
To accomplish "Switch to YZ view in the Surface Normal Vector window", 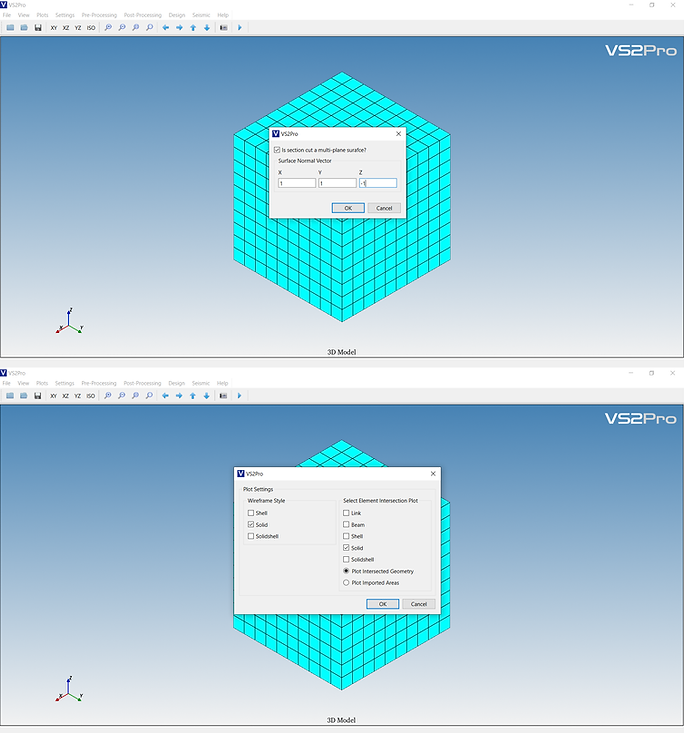I will tap(78, 28).
